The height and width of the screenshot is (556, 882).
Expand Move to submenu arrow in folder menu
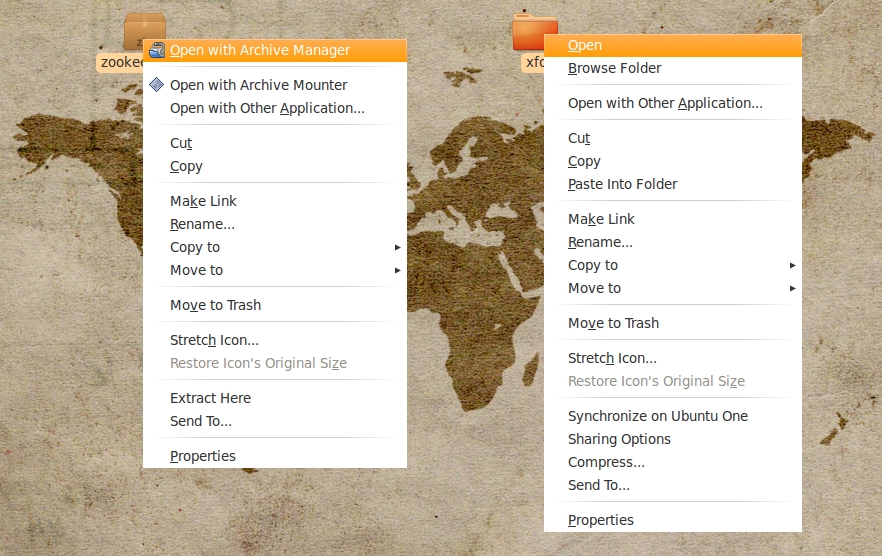click(x=792, y=288)
